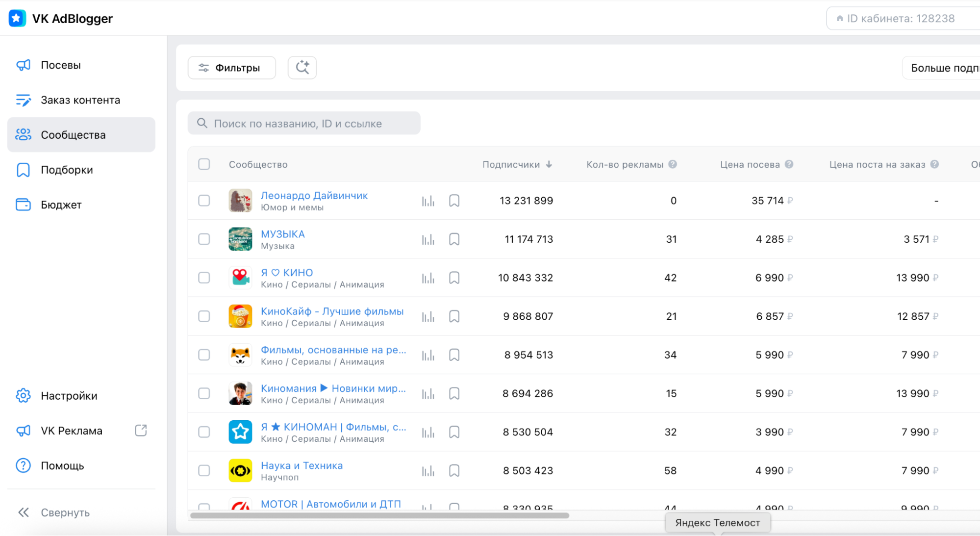The image size is (980, 536).
Task: Click the ID кабинета field
Action: (903, 19)
